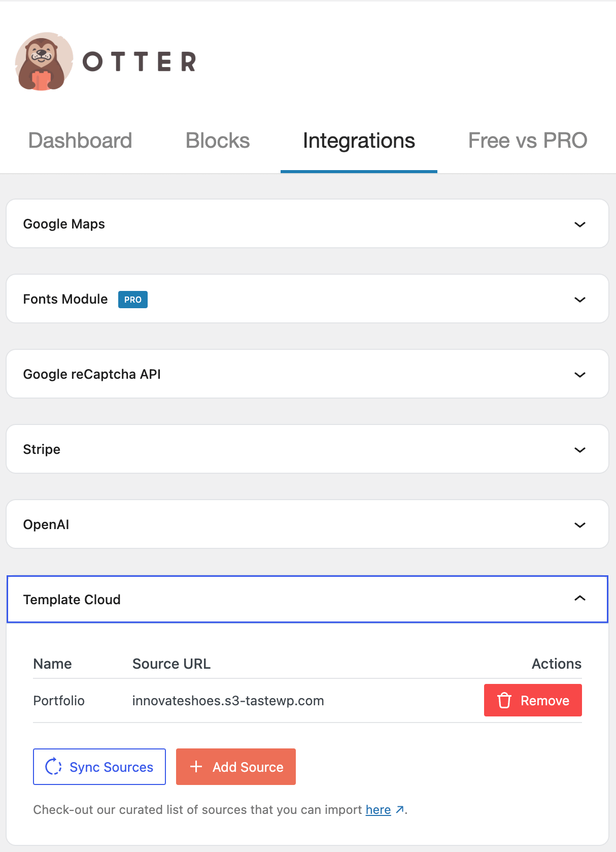The width and height of the screenshot is (616, 852).
Task: Collapse the Template Cloud section
Action: 579,599
